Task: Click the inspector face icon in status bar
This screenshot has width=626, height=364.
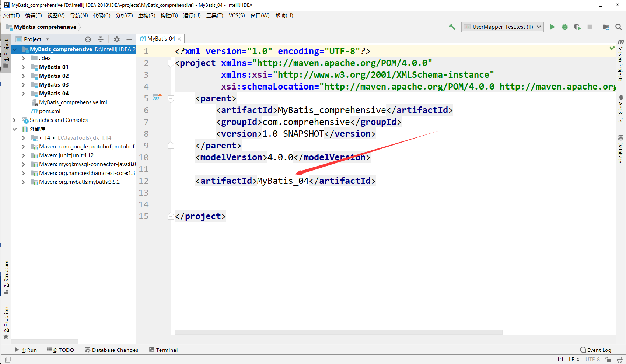Action: point(620,360)
